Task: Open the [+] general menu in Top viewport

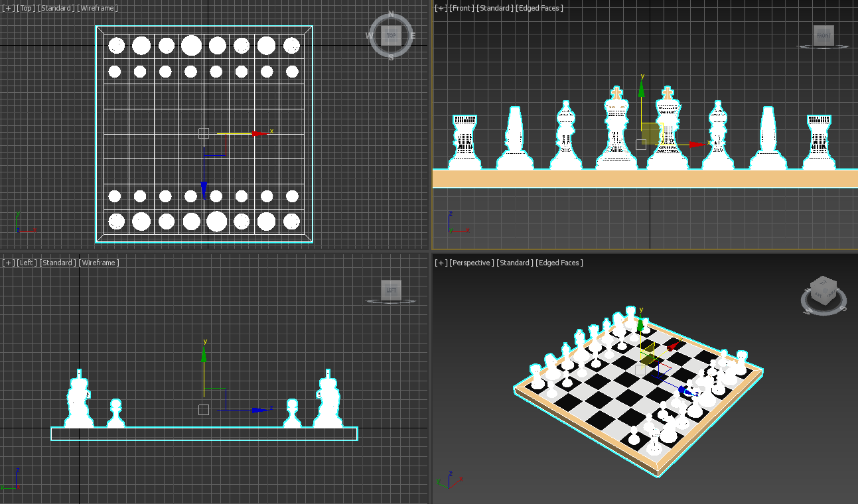Action: coord(9,8)
